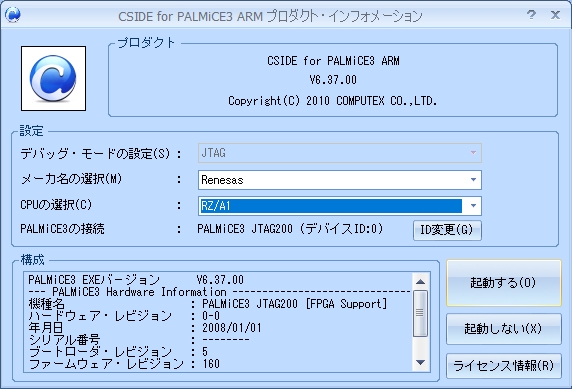Open the help question mark button

pyautogui.click(x=532, y=15)
